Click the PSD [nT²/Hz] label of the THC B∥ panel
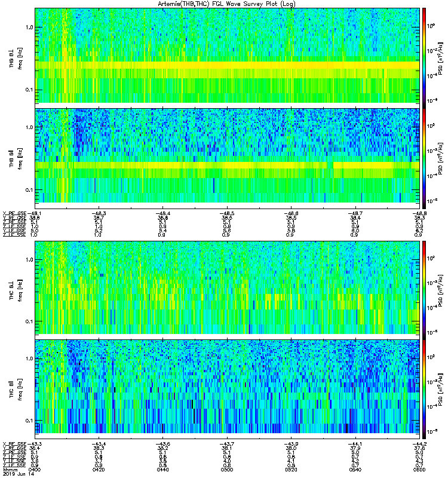The image size is (448, 478). click(x=440, y=390)
